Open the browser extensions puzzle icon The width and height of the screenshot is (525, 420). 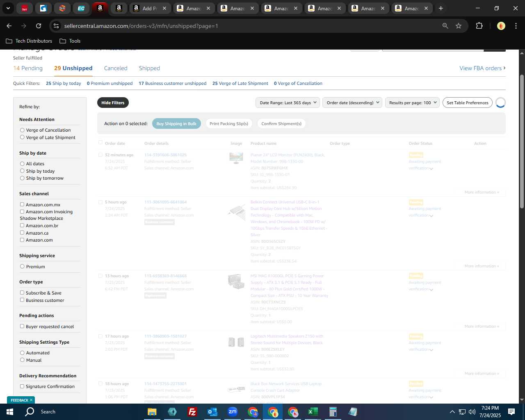click(479, 26)
